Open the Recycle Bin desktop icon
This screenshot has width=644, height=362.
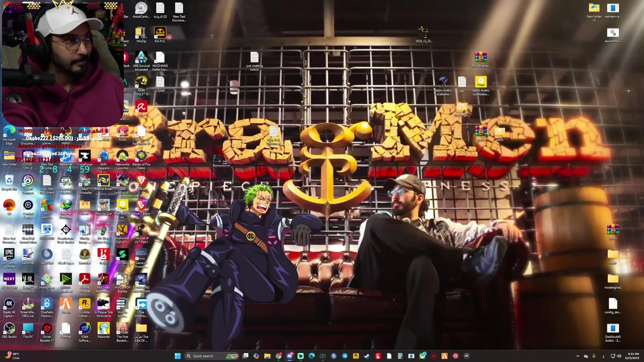point(9,183)
